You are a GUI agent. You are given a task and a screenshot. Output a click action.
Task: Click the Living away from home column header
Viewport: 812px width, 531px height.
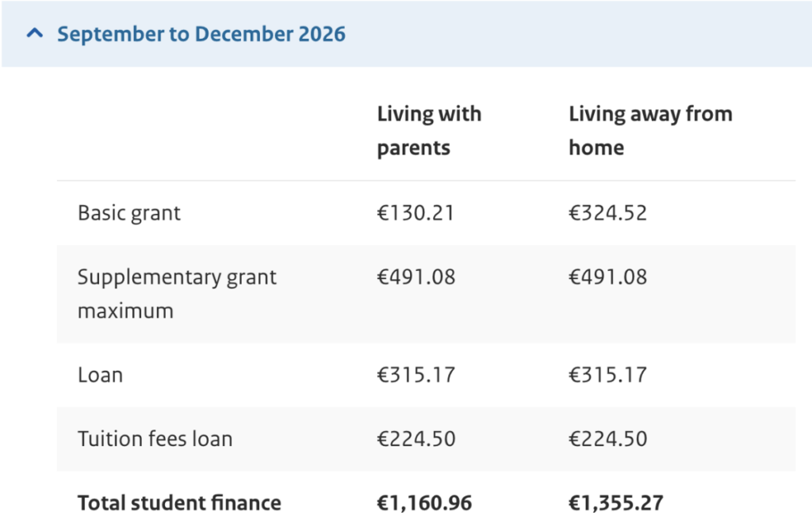pos(650,131)
